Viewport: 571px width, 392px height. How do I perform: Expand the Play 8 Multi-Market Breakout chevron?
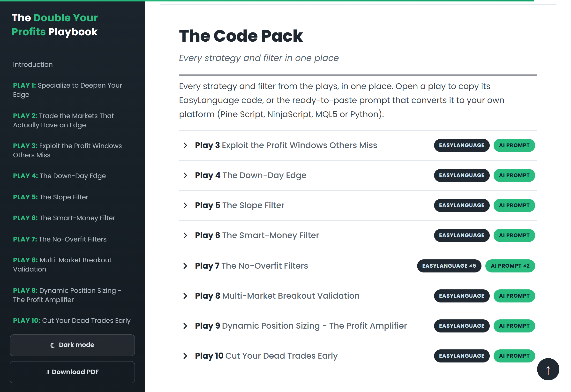pyautogui.click(x=185, y=296)
